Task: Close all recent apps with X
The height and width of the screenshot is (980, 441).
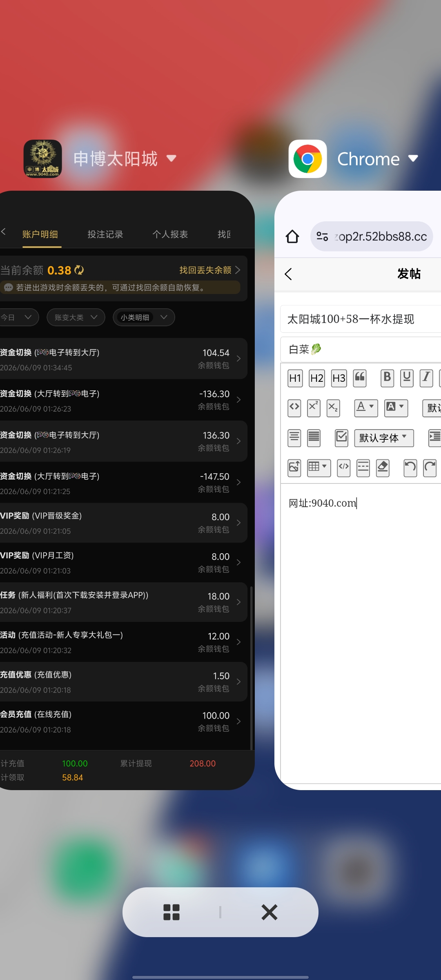Action: click(x=269, y=912)
